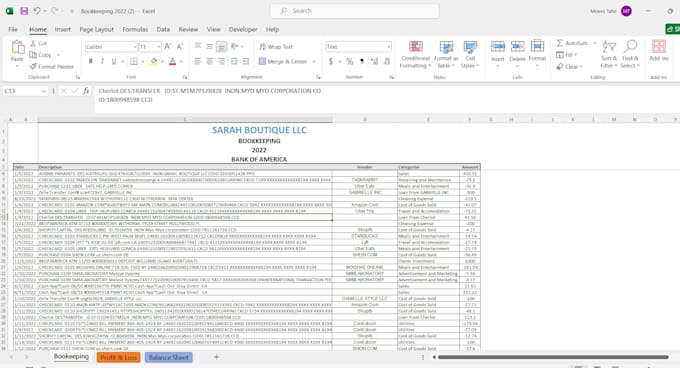Screen dimensions: 680x368
Task: Select the SARAH BOUTIQUE LLC title cell
Action: (259, 130)
